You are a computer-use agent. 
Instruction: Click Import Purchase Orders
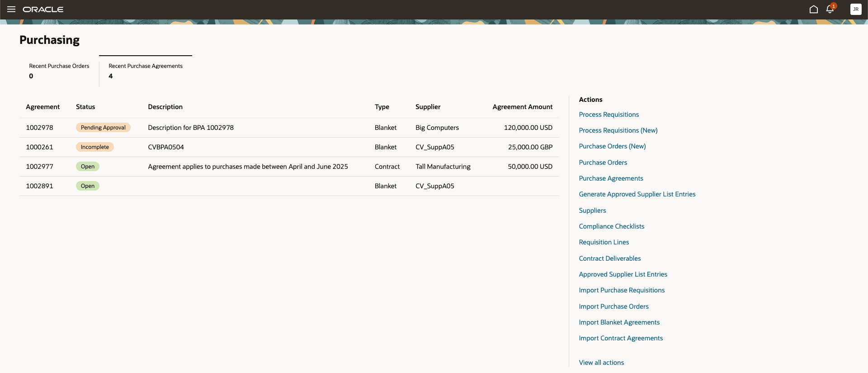pyautogui.click(x=613, y=306)
